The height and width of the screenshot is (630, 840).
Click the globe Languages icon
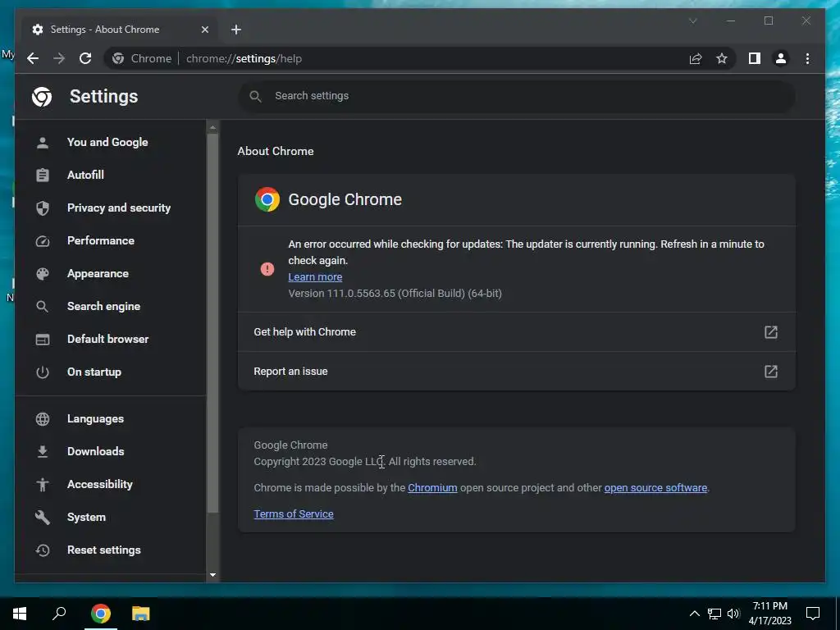43,419
